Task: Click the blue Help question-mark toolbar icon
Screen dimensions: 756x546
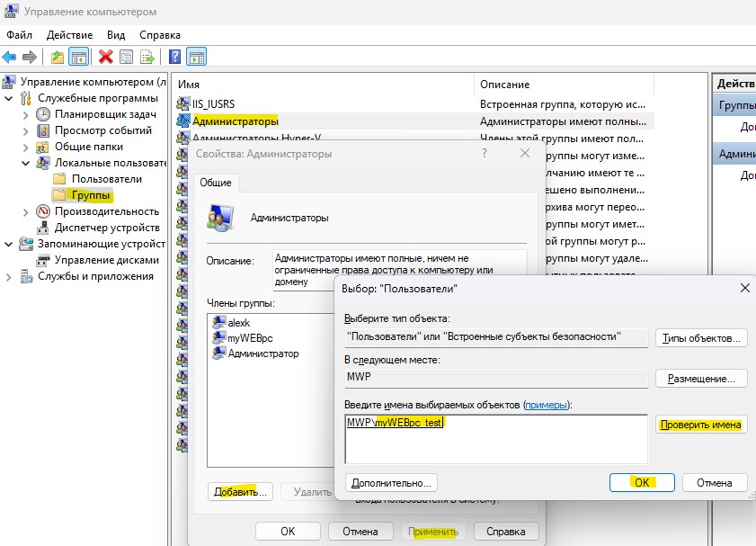Action: click(x=175, y=57)
